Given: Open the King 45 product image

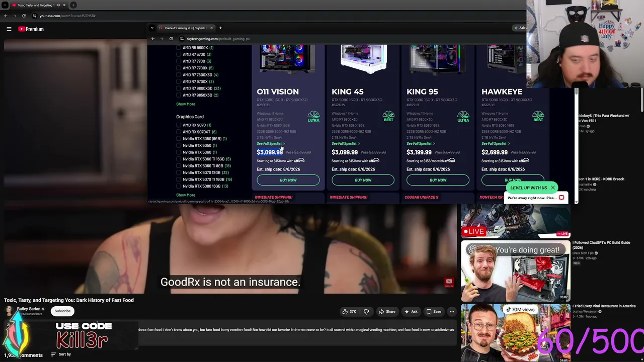Looking at the screenshot, I should (363, 59).
